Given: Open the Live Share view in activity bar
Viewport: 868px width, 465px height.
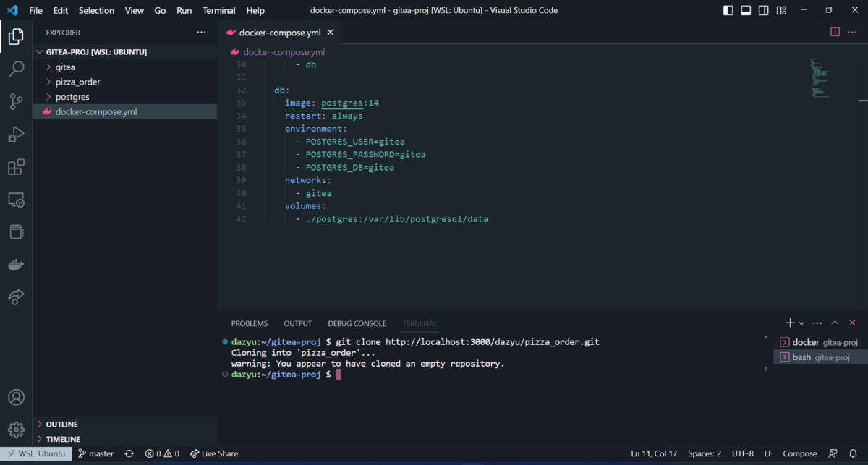Looking at the screenshot, I should 16,297.
